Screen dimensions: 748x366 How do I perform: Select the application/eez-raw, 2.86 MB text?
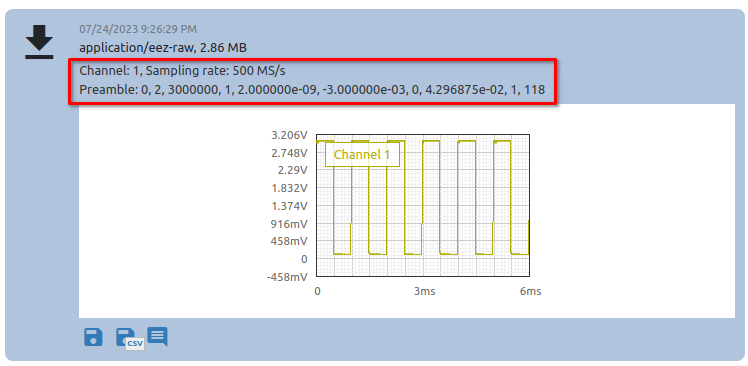coord(163,48)
